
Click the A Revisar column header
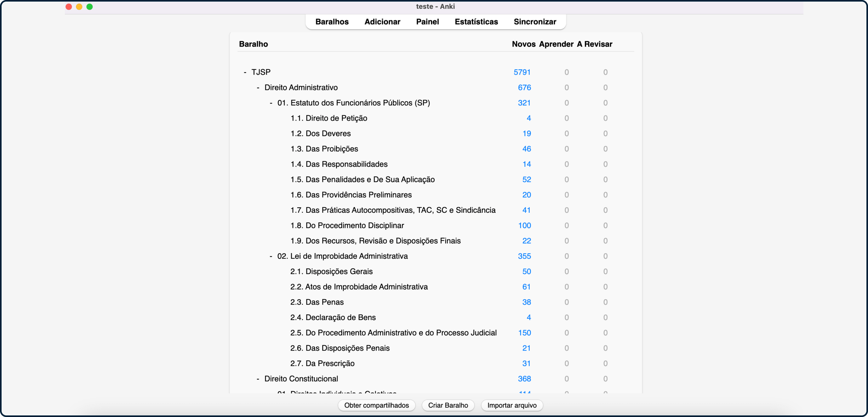594,44
